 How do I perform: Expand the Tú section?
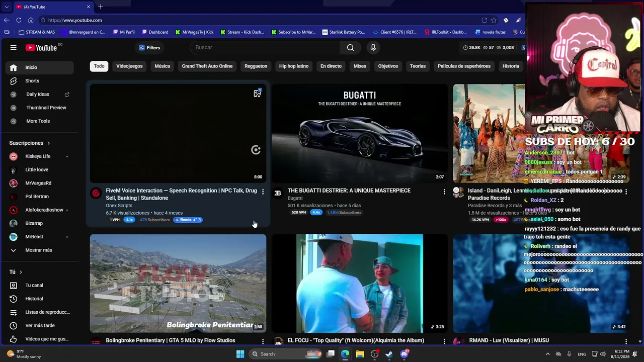click(16, 272)
